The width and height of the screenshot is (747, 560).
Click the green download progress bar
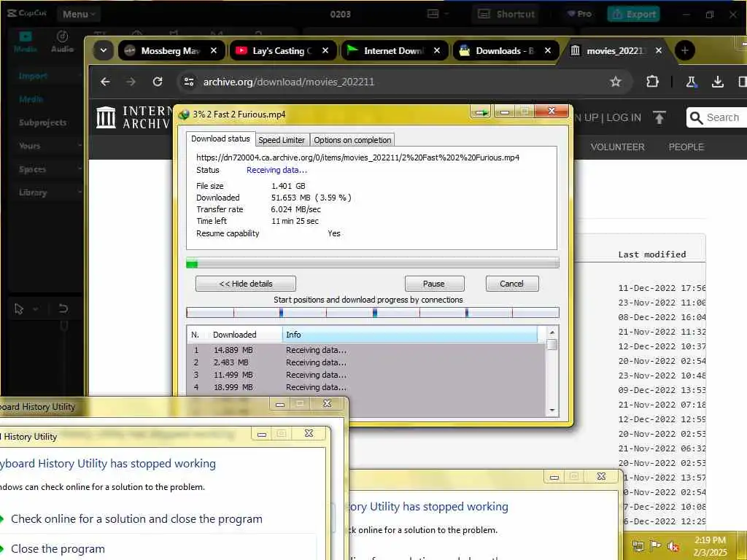[373, 262]
